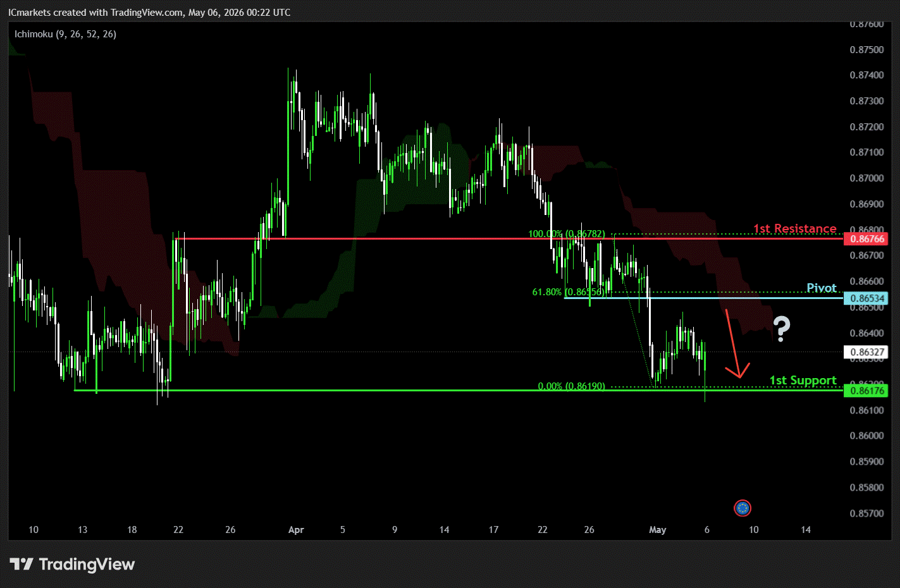Click the 1st Support label
The width and height of the screenshot is (900, 588).
(x=803, y=380)
